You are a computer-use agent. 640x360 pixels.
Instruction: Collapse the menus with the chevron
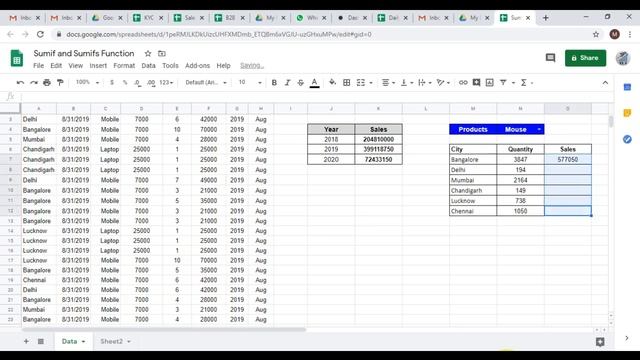[605, 83]
